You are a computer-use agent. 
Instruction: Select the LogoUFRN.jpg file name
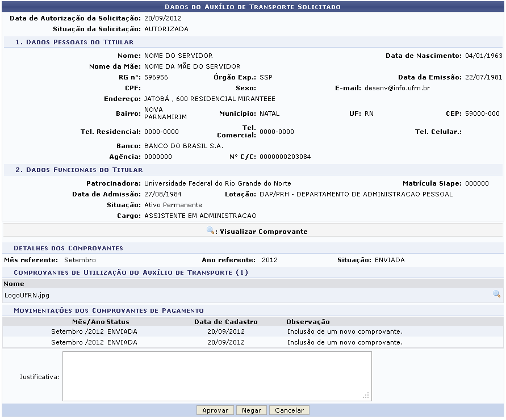[26, 295]
